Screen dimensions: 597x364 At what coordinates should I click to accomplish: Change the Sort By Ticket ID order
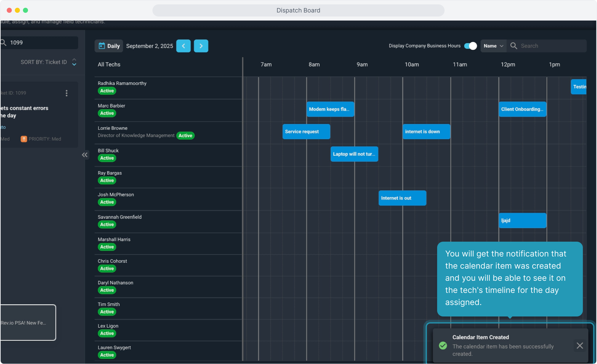click(74, 62)
